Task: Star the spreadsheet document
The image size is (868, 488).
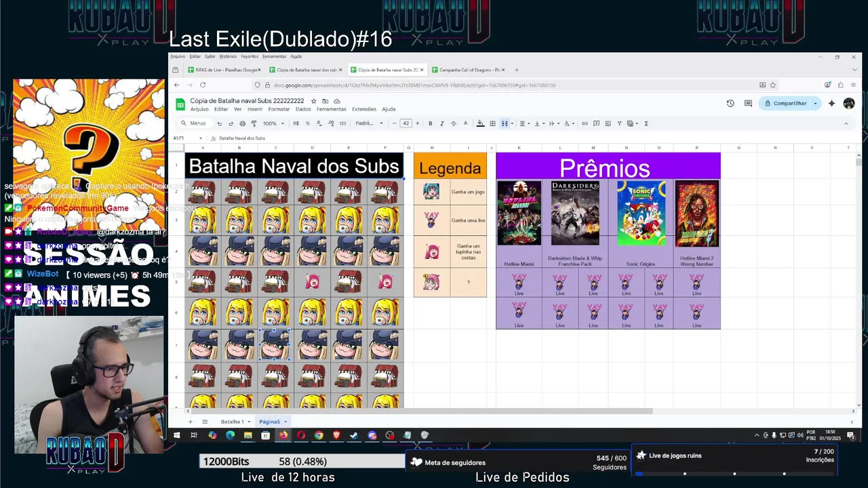Action: [313, 101]
